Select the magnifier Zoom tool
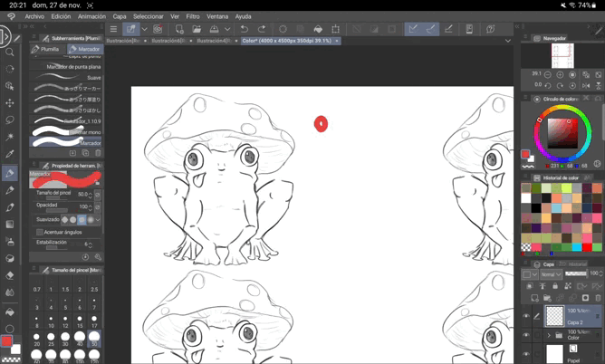 coord(10,52)
